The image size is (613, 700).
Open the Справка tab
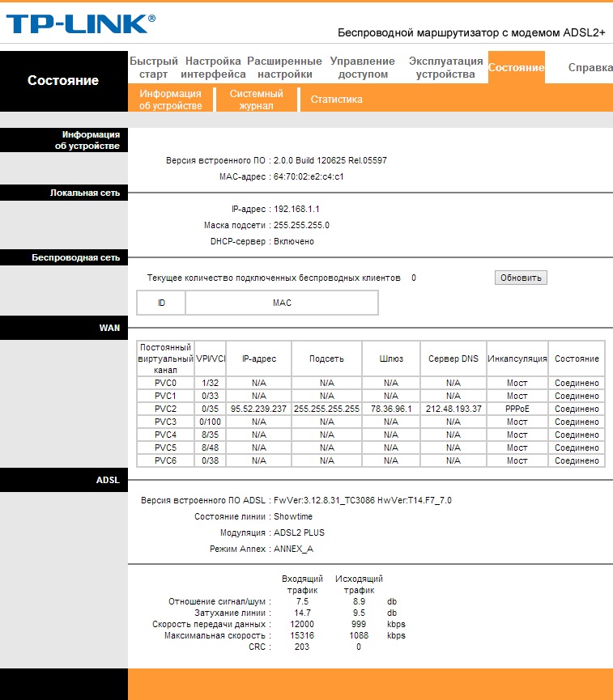tap(590, 67)
